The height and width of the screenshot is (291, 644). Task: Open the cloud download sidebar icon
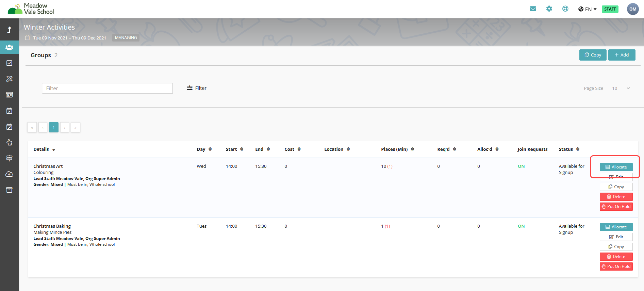point(9,174)
